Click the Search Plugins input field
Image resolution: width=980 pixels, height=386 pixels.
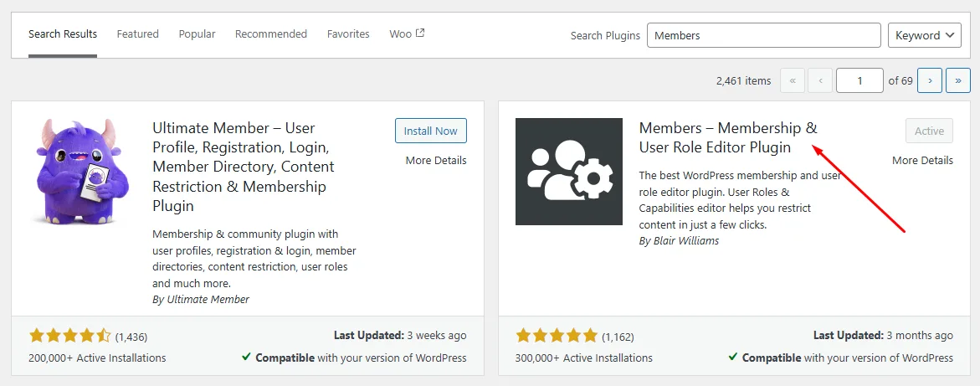coord(764,36)
